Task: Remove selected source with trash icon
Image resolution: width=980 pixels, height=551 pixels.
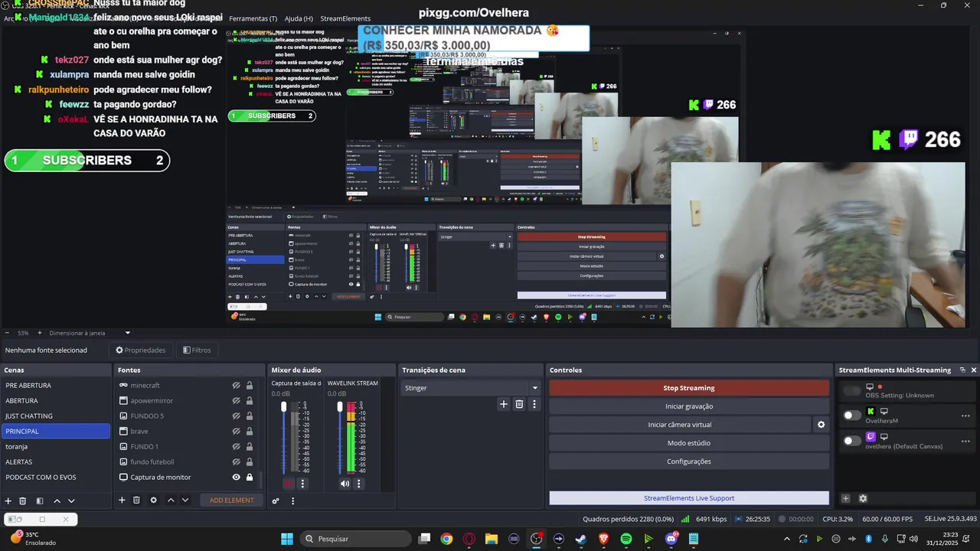Action: 136,500
